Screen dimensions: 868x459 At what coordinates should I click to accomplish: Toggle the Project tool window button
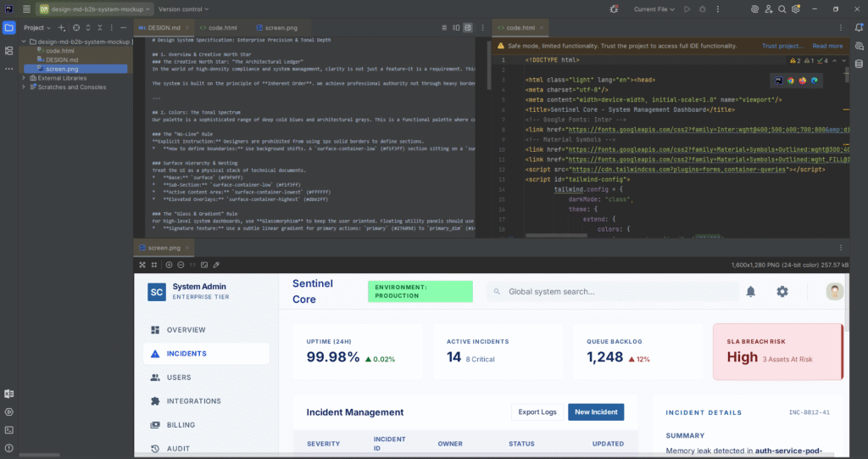point(9,28)
